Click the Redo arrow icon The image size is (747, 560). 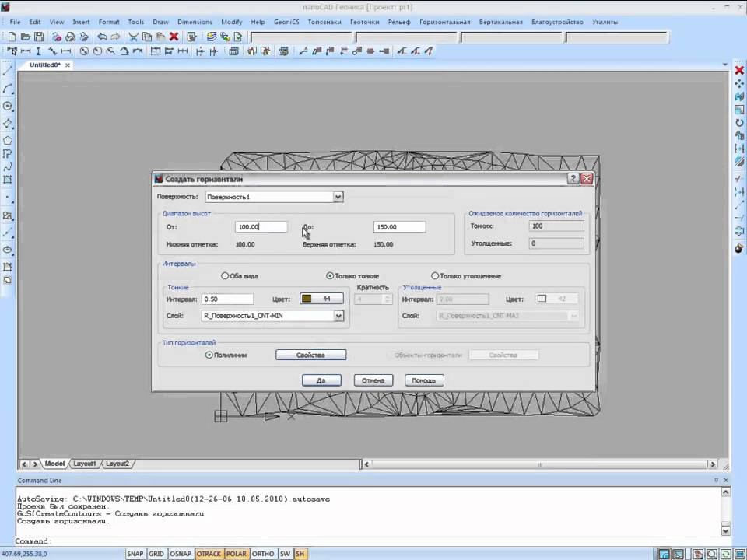[115, 37]
